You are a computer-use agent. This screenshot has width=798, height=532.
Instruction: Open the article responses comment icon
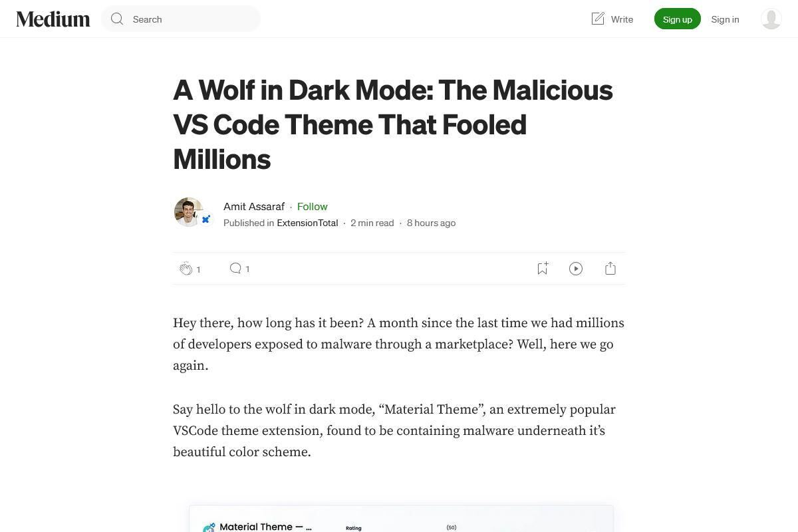point(235,268)
